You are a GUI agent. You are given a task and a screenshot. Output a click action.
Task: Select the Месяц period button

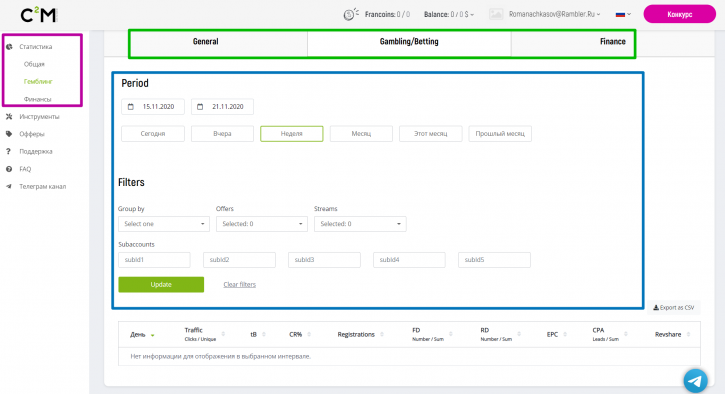pyautogui.click(x=361, y=134)
